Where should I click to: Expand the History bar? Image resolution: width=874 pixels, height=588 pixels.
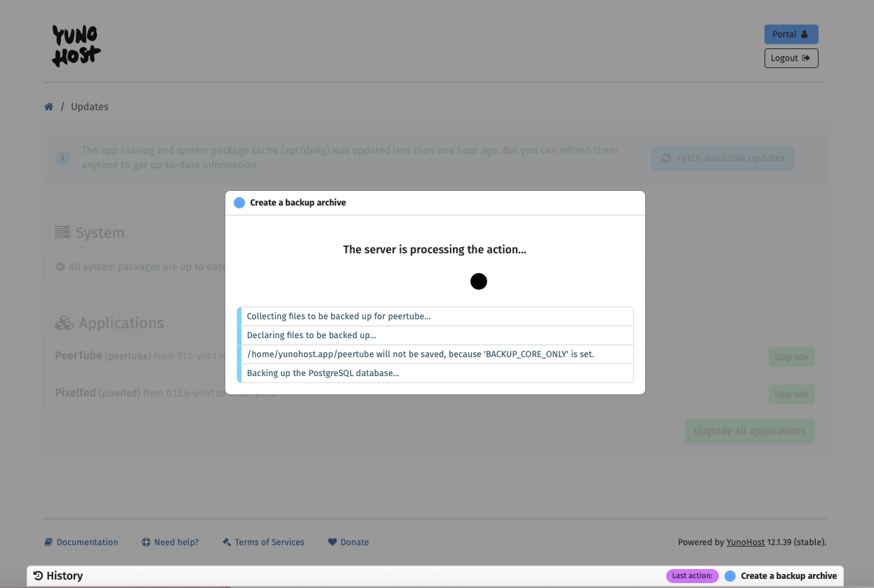pyautogui.click(x=58, y=576)
